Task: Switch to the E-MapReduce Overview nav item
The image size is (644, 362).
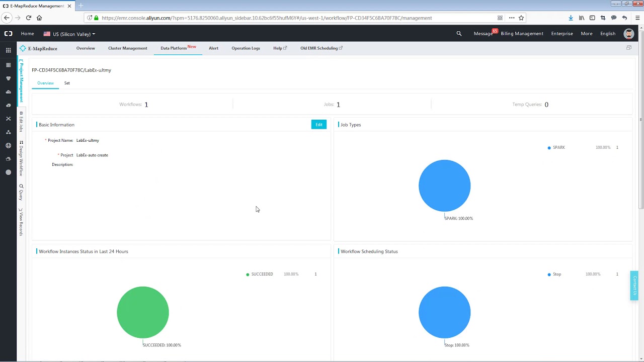Action: (86, 48)
